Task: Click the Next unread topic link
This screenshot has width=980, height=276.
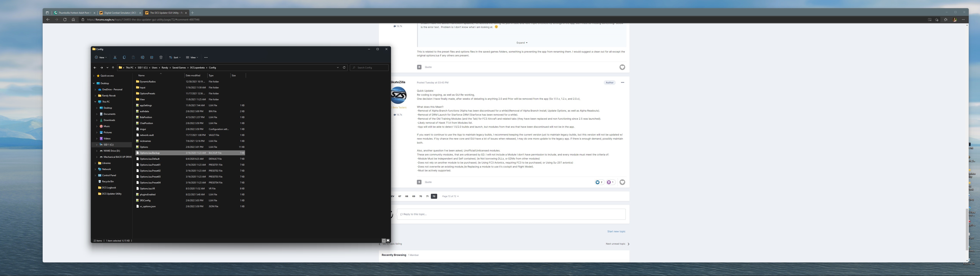Action: point(617,244)
